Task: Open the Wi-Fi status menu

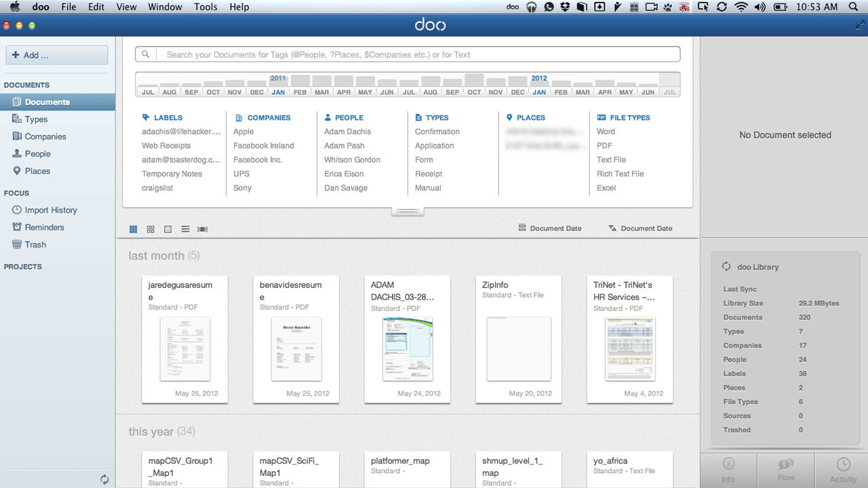Action: (x=741, y=7)
